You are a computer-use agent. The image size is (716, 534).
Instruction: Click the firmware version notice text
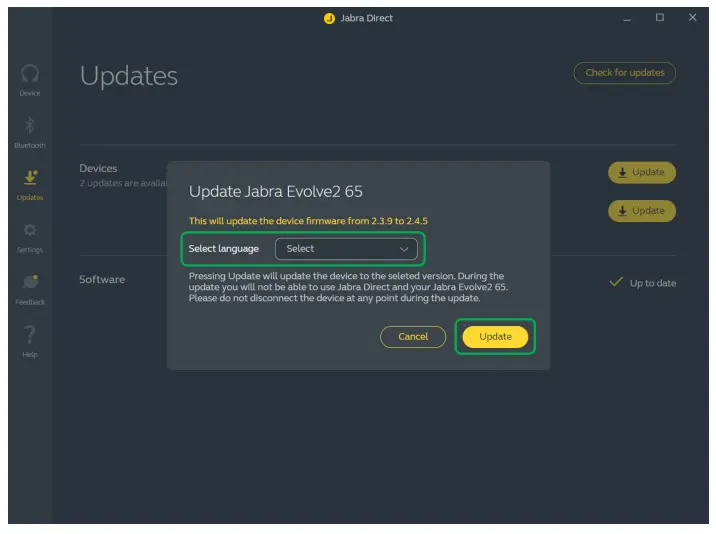point(308,221)
